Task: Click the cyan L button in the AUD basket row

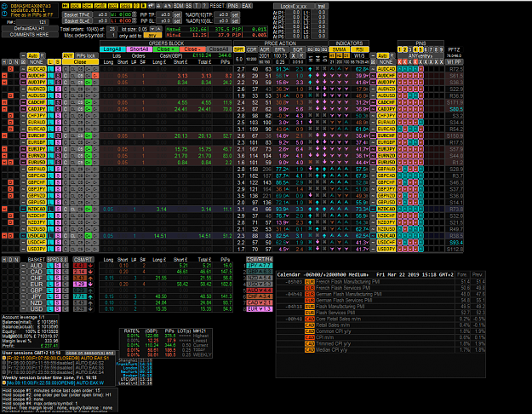Action: 50,266
